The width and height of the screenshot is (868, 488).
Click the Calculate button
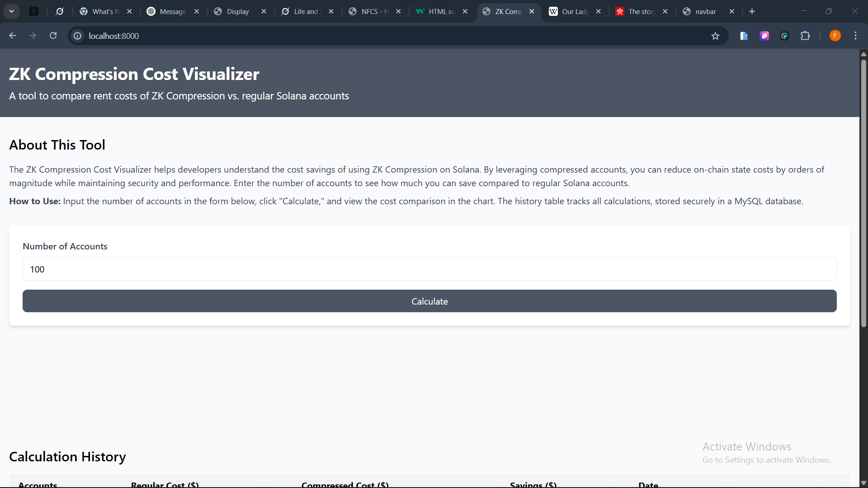click(429, 301)
